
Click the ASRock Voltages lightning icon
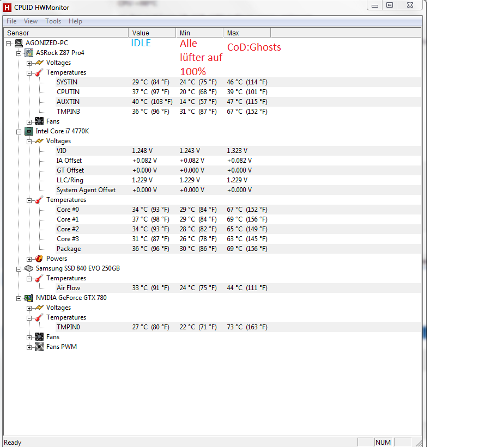[39, 63]
